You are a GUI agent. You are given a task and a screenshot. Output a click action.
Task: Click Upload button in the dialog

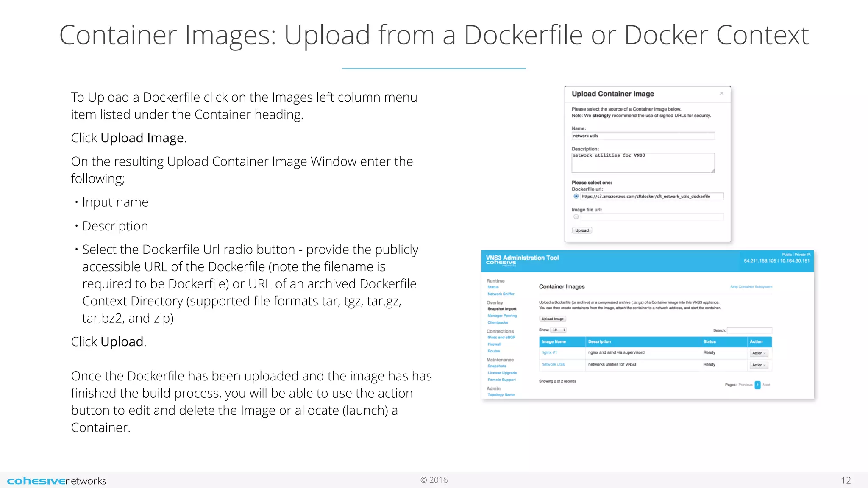coord(582,230)
